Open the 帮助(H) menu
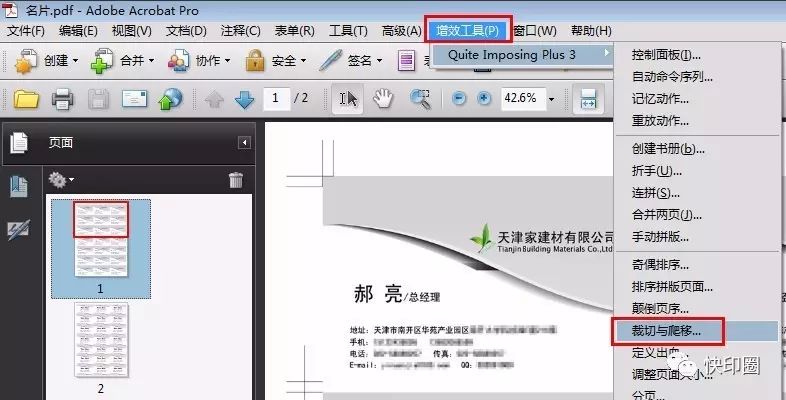Screen dimensions: 786x400 tap(591, 31)
